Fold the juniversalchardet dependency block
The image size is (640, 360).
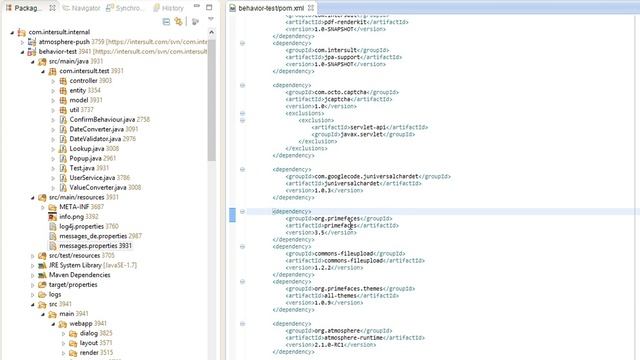(x=242, y=169)
